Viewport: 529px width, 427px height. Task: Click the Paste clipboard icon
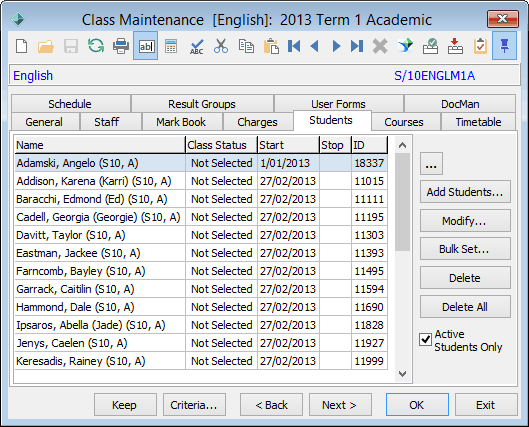(x=271, y=46)
